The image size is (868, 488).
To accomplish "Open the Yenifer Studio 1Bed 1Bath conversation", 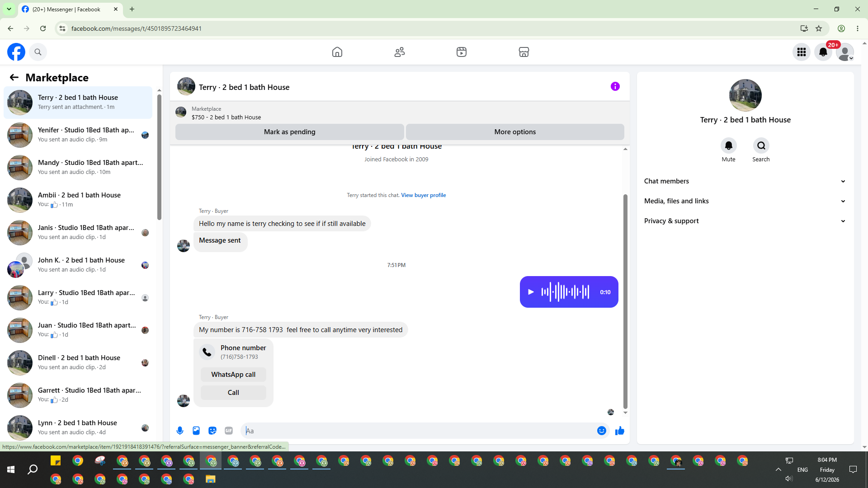I will [78, 135].
